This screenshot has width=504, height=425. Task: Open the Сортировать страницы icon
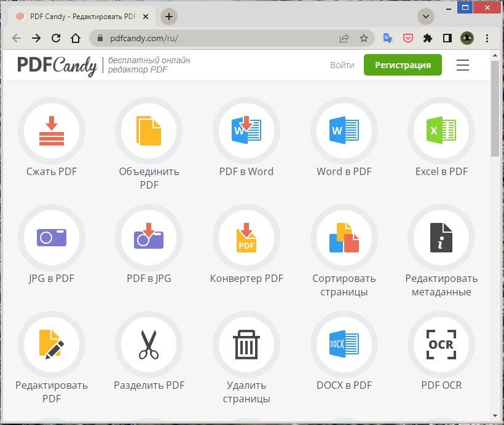tap(344, 238)
